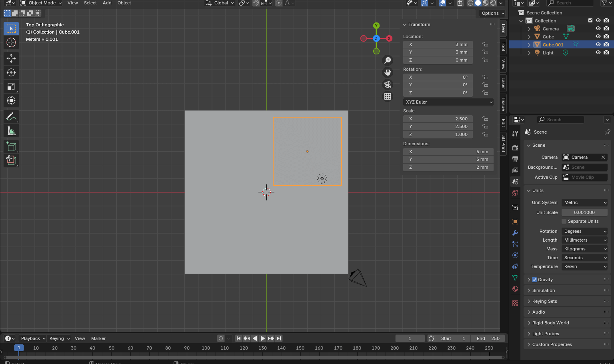This screenshot has height=364, width=614.
Task: Open the timeline Marker menu
Action: tap(98, 338)
